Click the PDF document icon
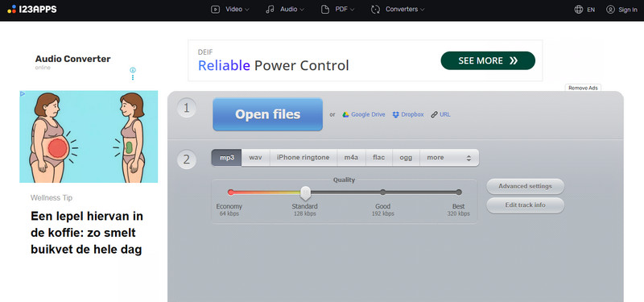Screen dimensions: 644x302 click(325, 10)
